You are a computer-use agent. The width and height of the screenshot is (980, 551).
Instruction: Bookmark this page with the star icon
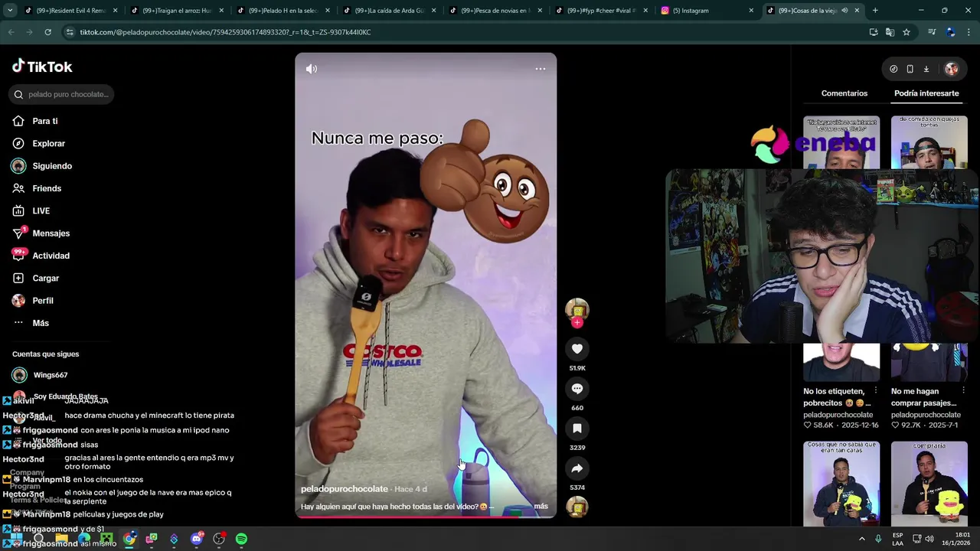tap(906, 32)
